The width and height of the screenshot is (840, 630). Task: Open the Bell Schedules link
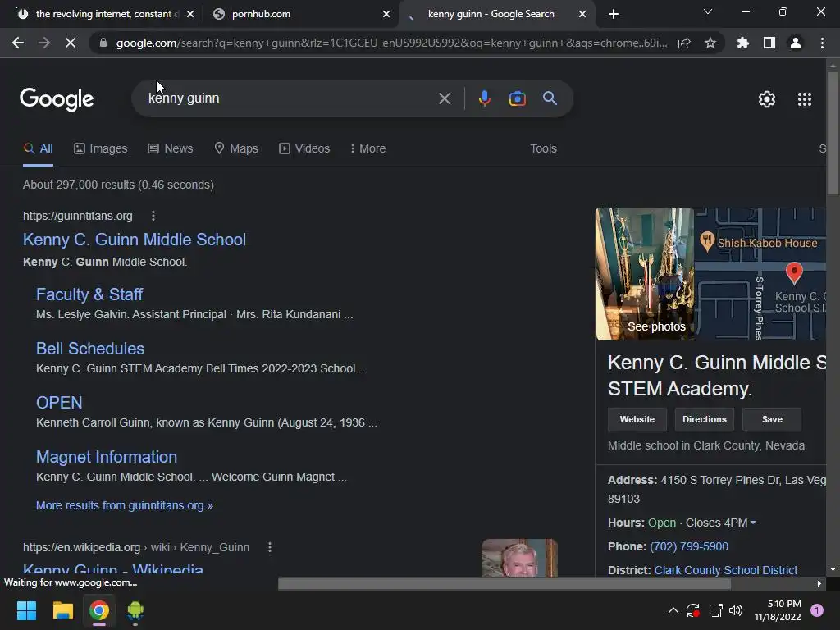click(90, 348)
